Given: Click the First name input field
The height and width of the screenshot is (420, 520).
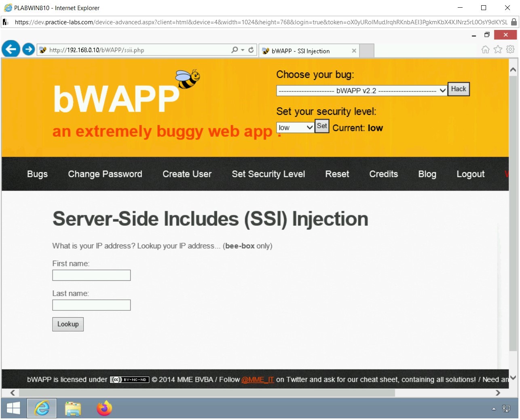Looking at the screenshot, I should tap(91, 275).
